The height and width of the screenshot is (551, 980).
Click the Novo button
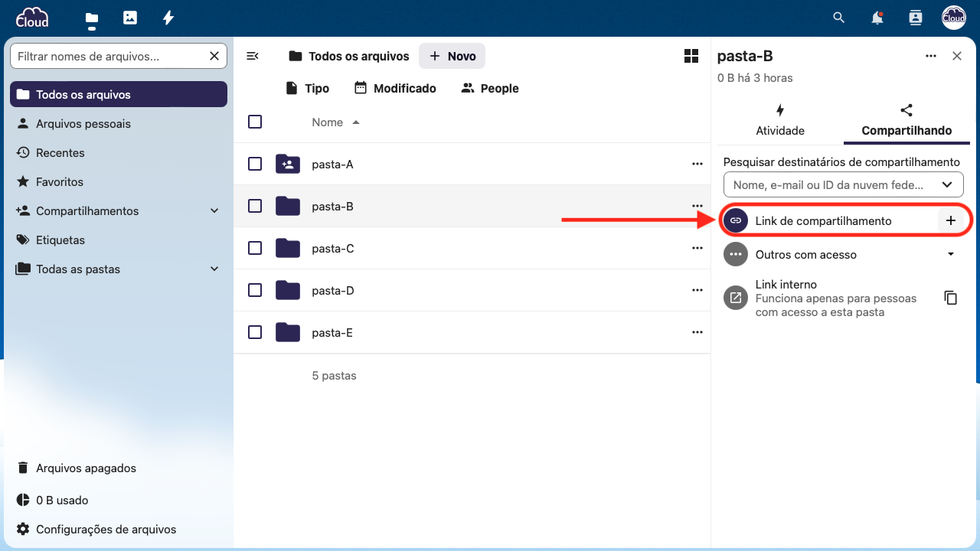[x=452, y=56]
